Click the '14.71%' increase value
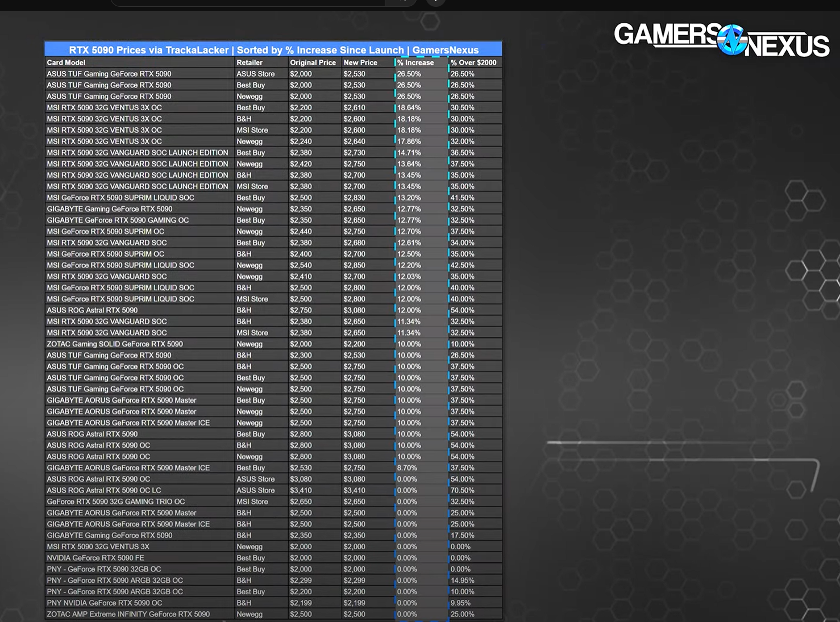840x622 pixels. coord(409,153)
